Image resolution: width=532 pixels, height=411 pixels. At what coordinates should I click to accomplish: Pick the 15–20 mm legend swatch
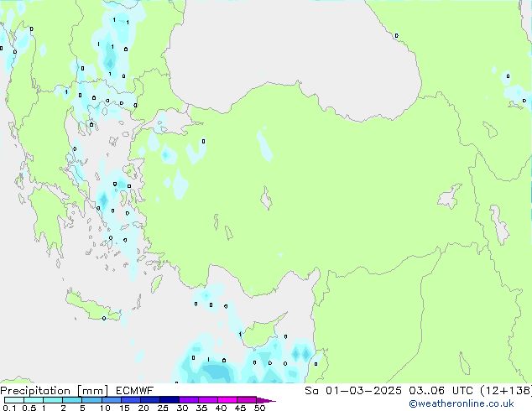coord(130,400)
